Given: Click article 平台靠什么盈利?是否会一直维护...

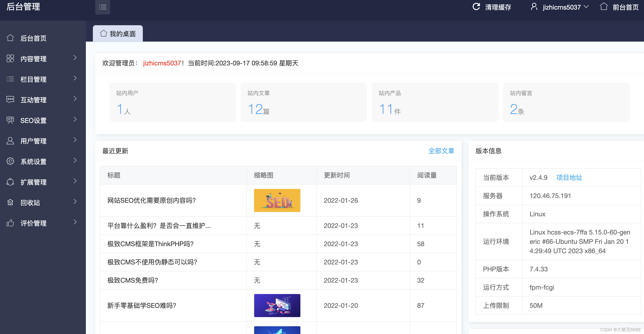Looking at the screenshot, I should pyautogui.click(x=159, y=226).
